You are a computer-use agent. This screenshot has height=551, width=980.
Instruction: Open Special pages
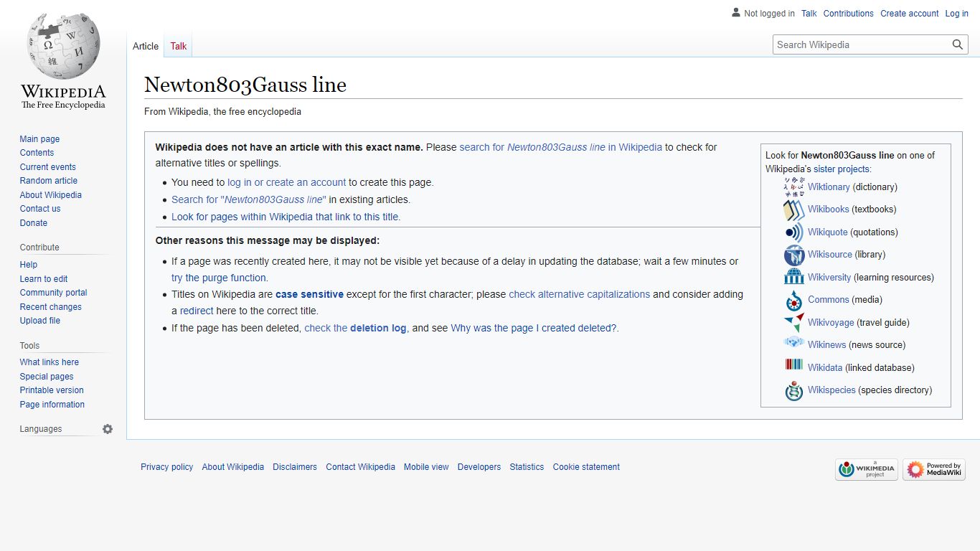pyautogui.click(x=47, y=377)
